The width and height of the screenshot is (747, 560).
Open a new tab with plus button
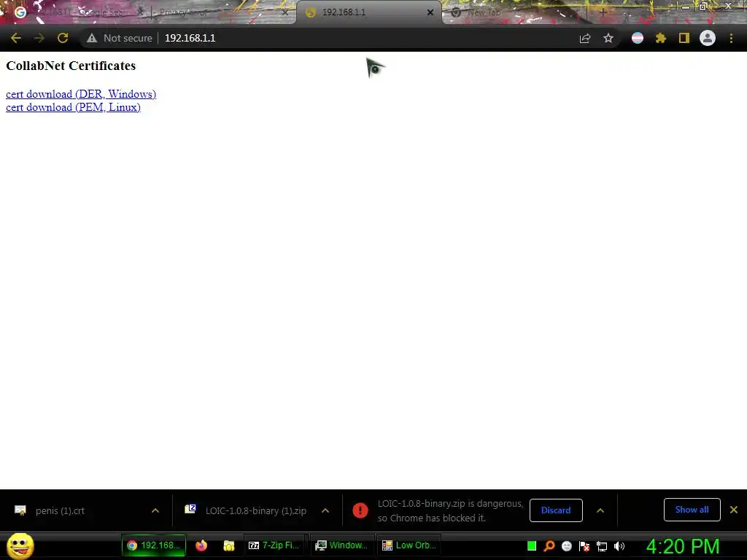603,13
